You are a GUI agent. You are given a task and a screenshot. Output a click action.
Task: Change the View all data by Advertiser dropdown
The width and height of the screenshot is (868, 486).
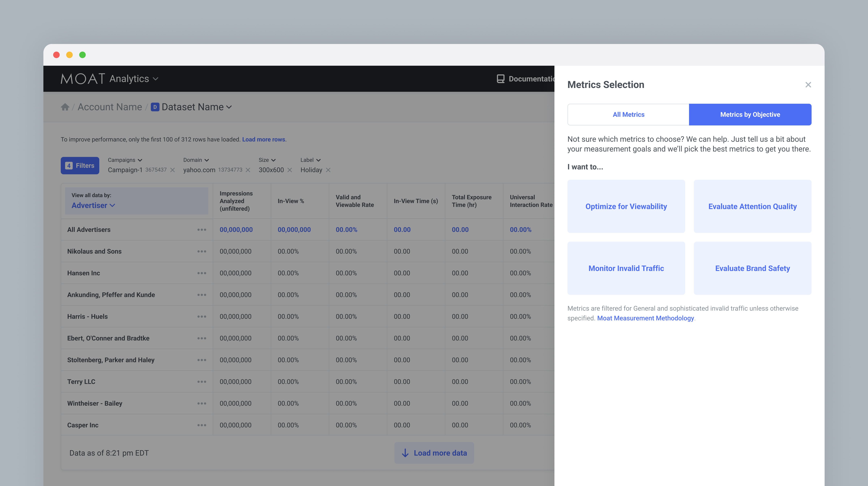point(93,205)
